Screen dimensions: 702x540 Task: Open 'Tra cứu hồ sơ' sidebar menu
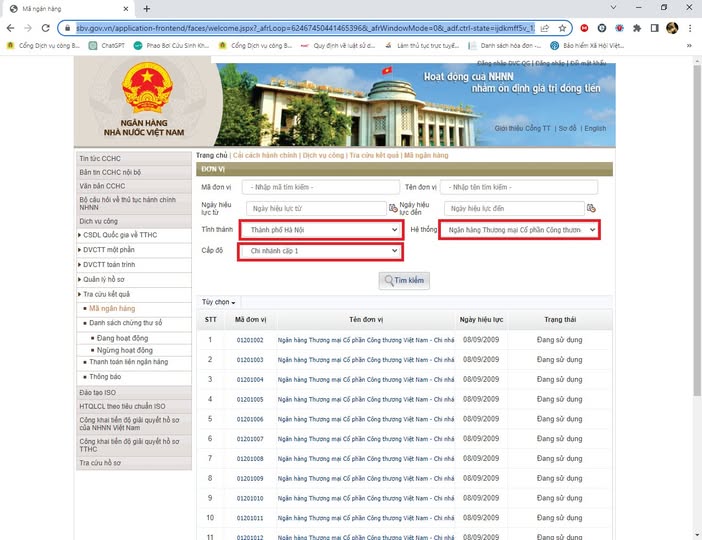click(134, 463)
